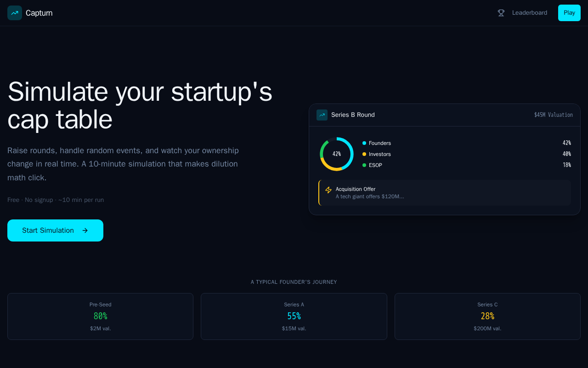This screenshot has height=368, width=588.
Task: Click the yellow Investors legend dot
Action: tap(364, 154)
